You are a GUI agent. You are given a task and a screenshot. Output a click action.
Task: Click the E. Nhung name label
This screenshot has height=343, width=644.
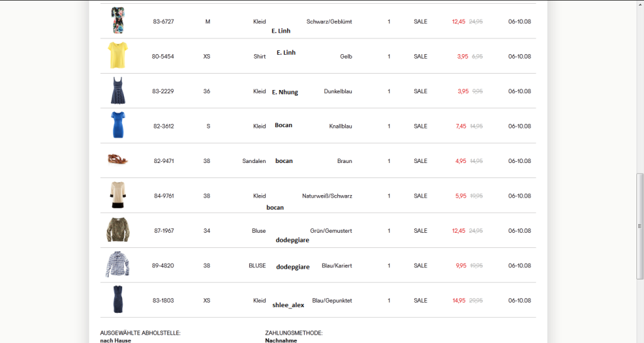pos(285,92)
